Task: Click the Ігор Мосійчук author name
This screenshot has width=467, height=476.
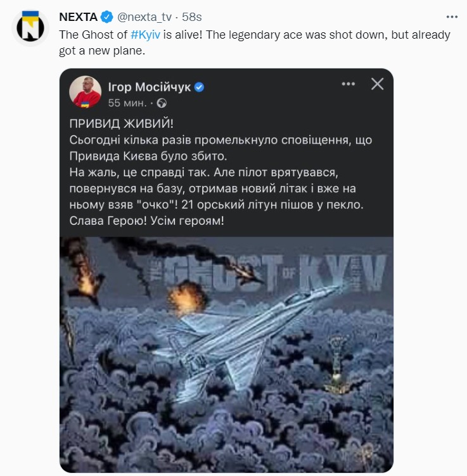Action: (150, 87)
